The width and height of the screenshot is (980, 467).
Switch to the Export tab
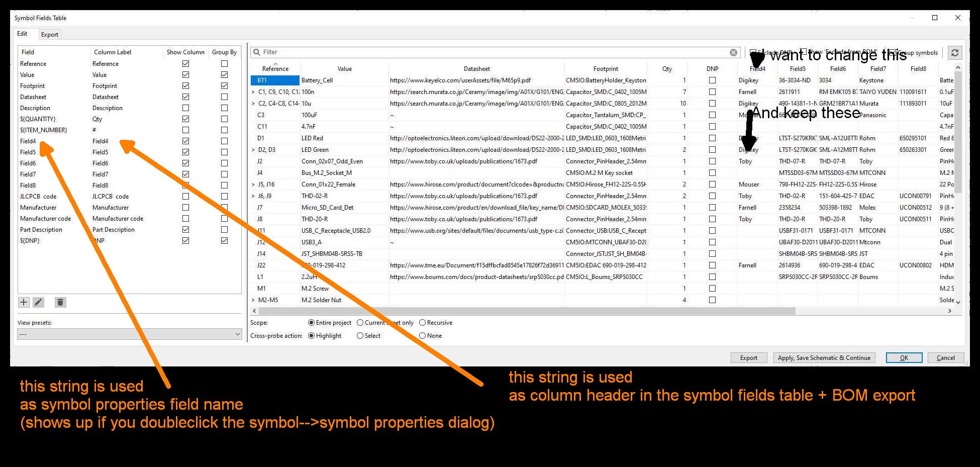[x=50, y=35]
